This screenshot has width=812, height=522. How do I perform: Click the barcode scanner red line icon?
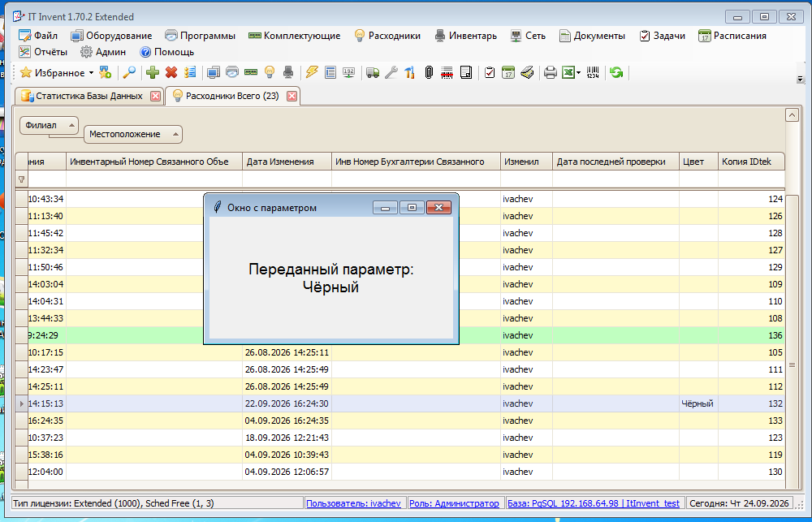pyautogui.click(x=447, y=72)
